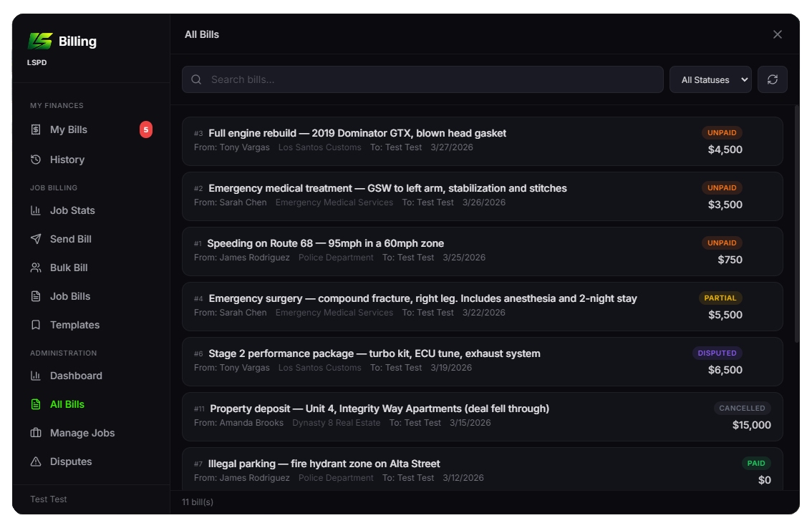812x528 pixels.
Task: Select All Bills in the sidebar
Action: [67, 404]
